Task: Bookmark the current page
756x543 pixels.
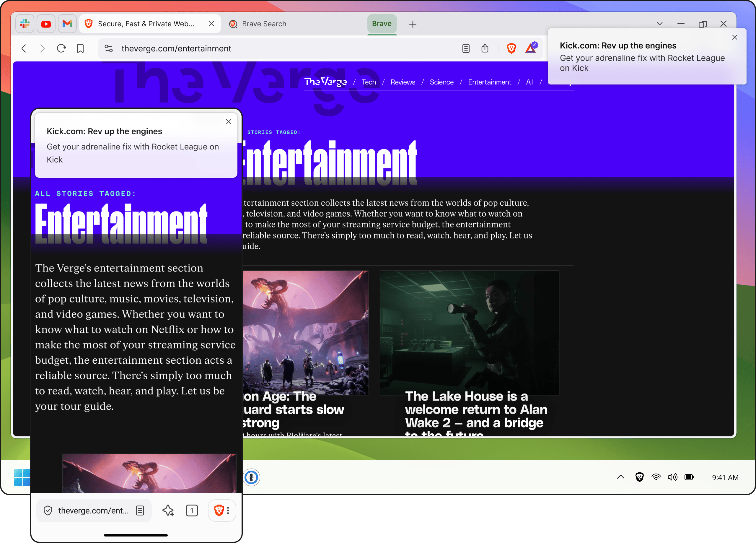Action: point(80,48)
